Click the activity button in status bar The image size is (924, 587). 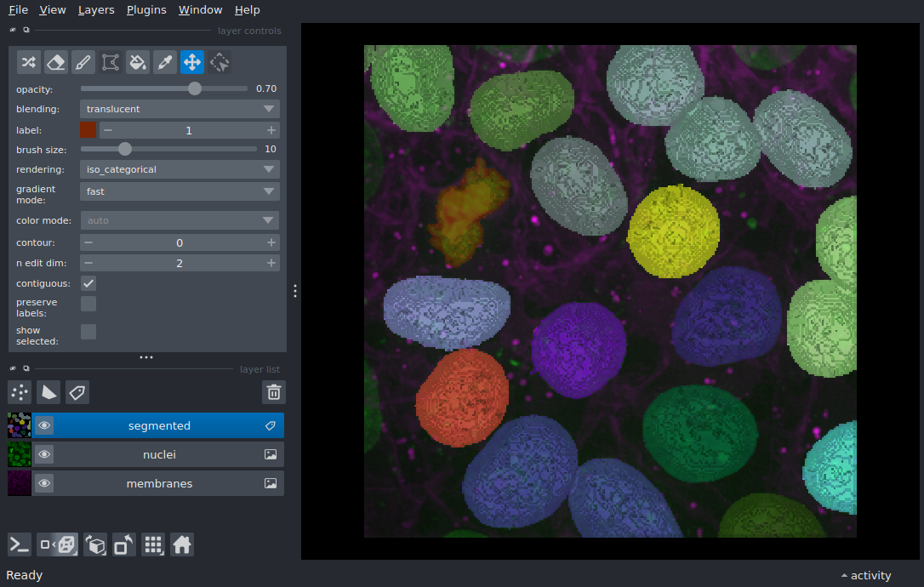click(x=865, y=576)
